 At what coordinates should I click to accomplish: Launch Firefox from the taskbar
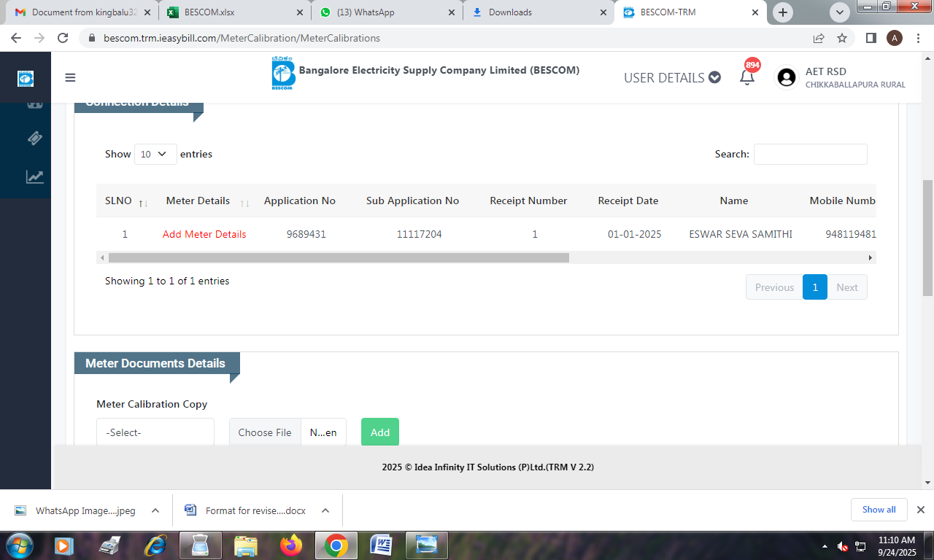click(290, 545)
